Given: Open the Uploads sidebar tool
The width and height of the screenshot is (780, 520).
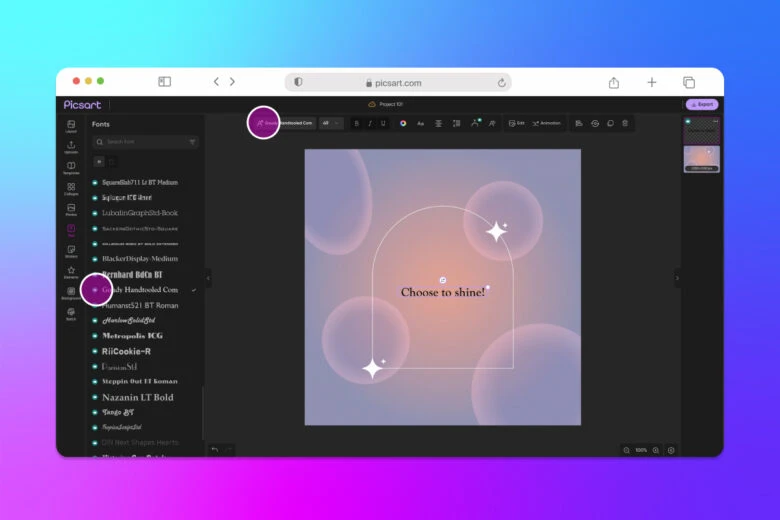Looking at the screenshot, I should click(x=71, y=146).
